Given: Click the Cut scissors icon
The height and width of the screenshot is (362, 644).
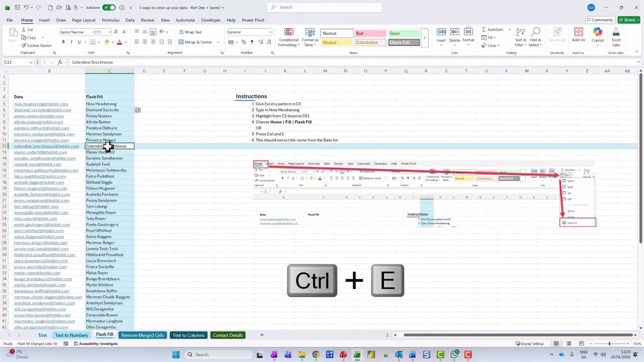Looking at the screenshot, I should 24,30.
